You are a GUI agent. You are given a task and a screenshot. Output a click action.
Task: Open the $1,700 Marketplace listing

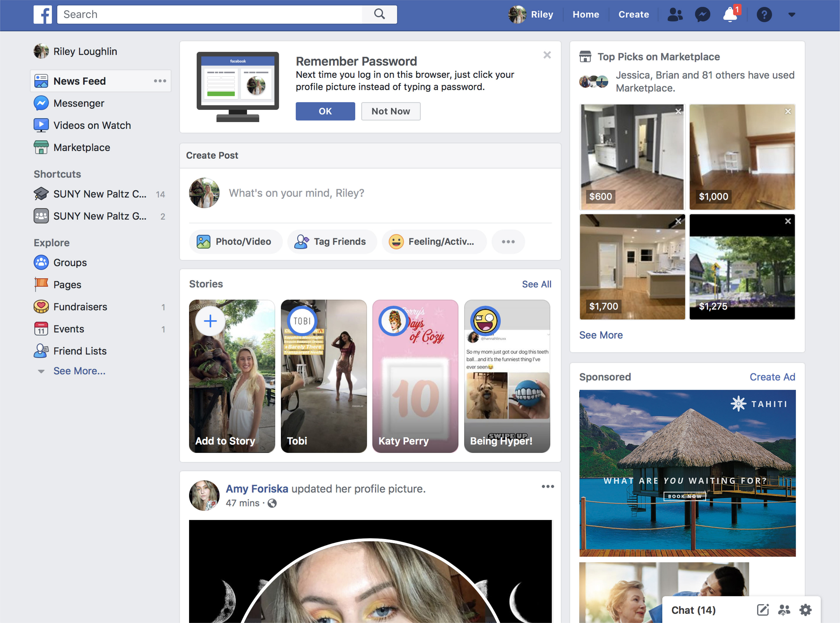coord(632,267)
